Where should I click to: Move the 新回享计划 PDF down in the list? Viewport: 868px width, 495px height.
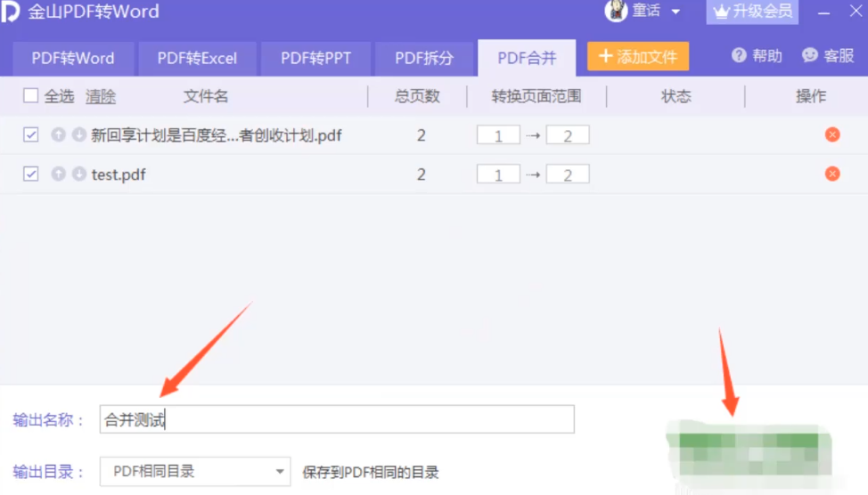[78, 135]
